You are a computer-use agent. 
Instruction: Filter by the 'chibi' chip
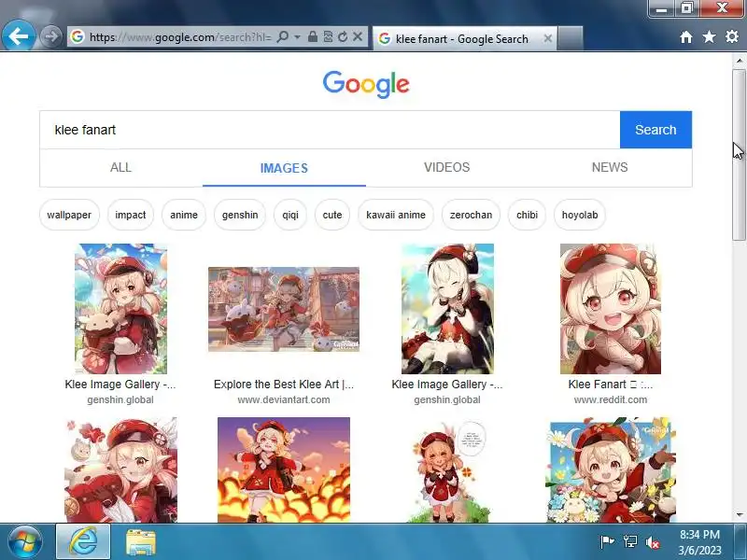(x=527, y=215)
